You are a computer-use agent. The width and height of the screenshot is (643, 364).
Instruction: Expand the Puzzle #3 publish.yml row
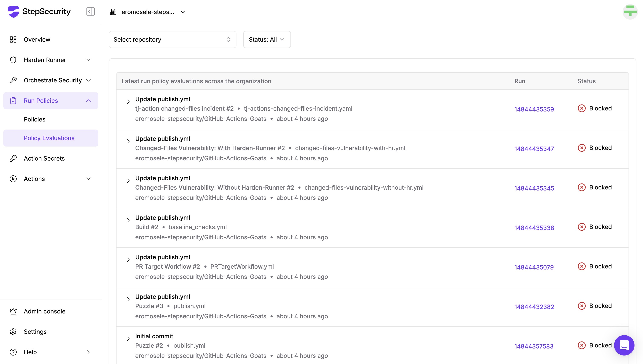pyautogui.click(x=128, y=299)
